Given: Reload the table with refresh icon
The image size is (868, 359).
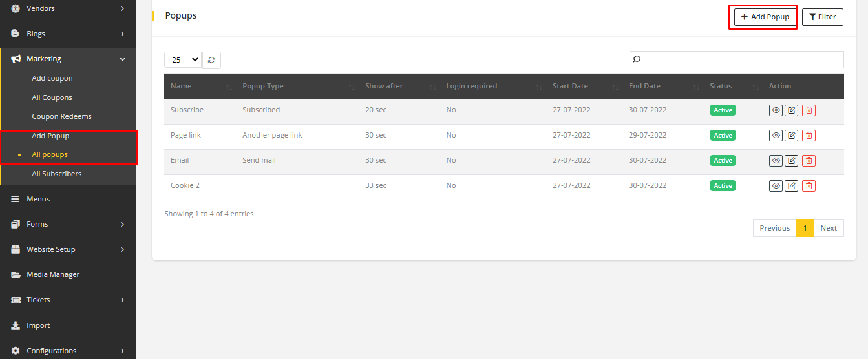Looking at the screenshot, I should click(211, 60).
